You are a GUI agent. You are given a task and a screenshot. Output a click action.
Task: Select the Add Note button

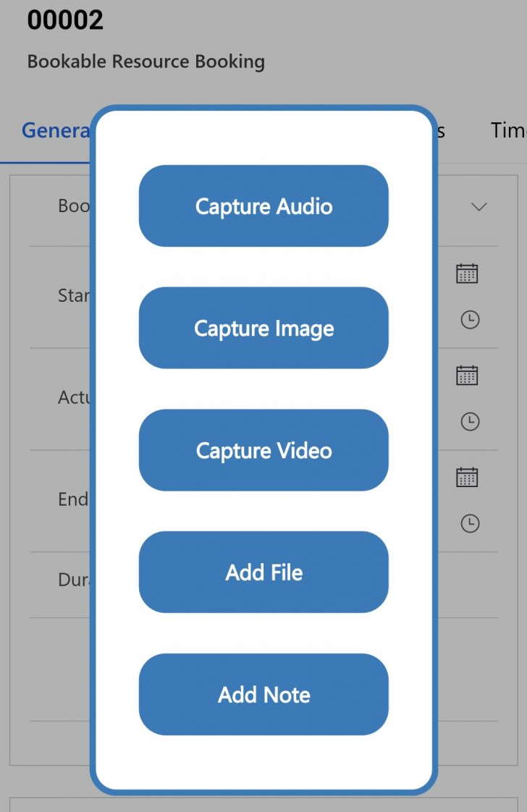click(x=263, y=695)
